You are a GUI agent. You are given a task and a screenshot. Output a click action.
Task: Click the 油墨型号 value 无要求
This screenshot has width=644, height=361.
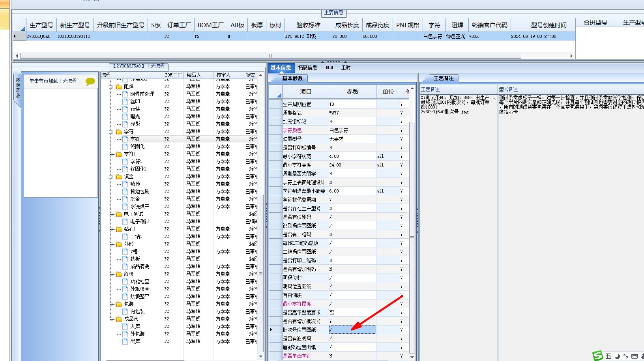[x=352, y=139]
